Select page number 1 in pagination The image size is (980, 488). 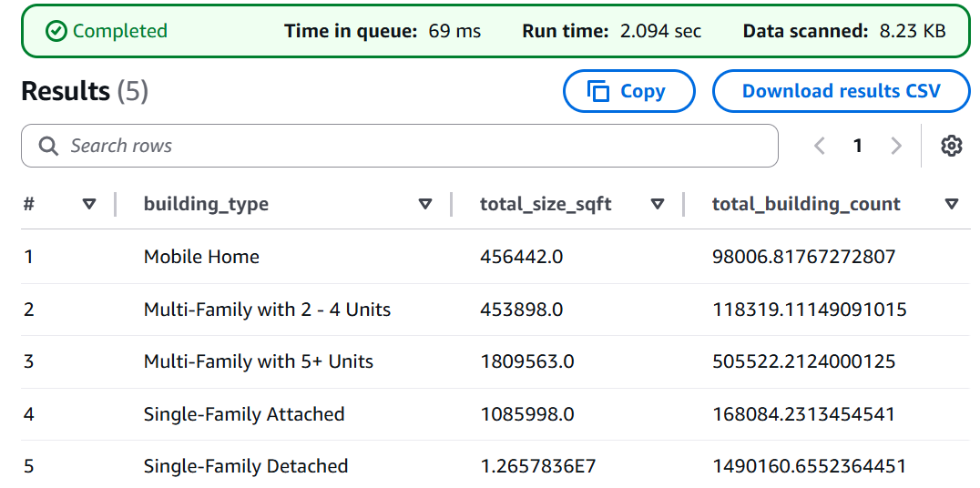coord(857,146)
